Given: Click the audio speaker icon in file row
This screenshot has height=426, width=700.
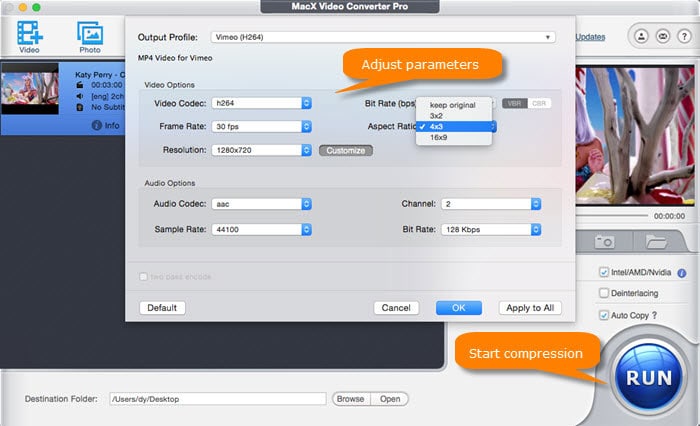Looking at the screenshot, I should [x=79, y=96].
